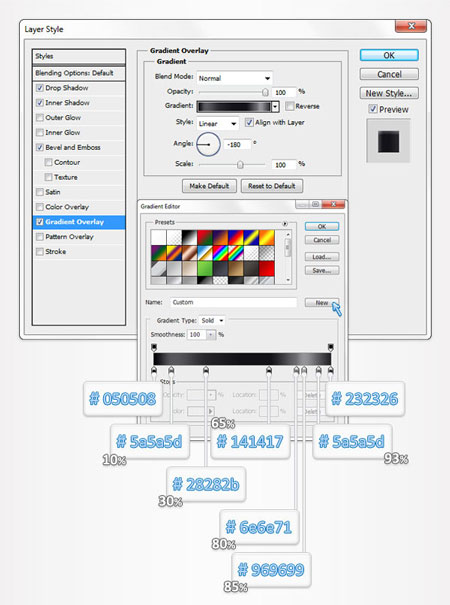Click the gradient Name input field

[x=233, y=302]
